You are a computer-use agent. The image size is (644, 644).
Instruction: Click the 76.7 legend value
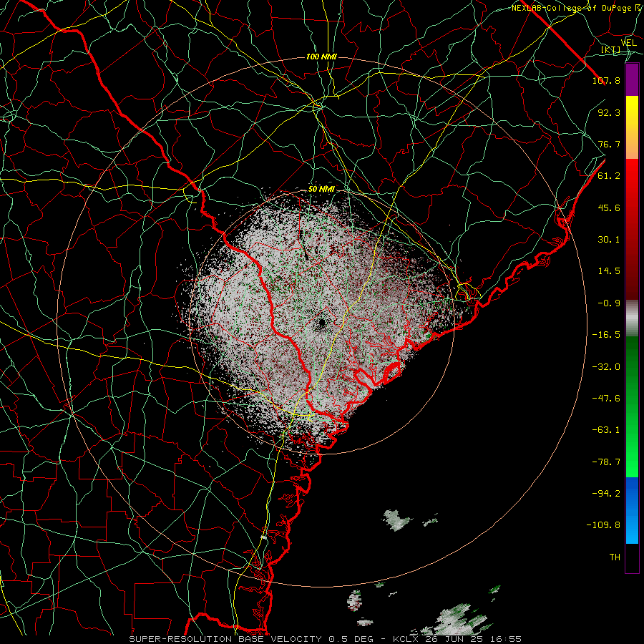pyautogui.click(x=609, y=144)
